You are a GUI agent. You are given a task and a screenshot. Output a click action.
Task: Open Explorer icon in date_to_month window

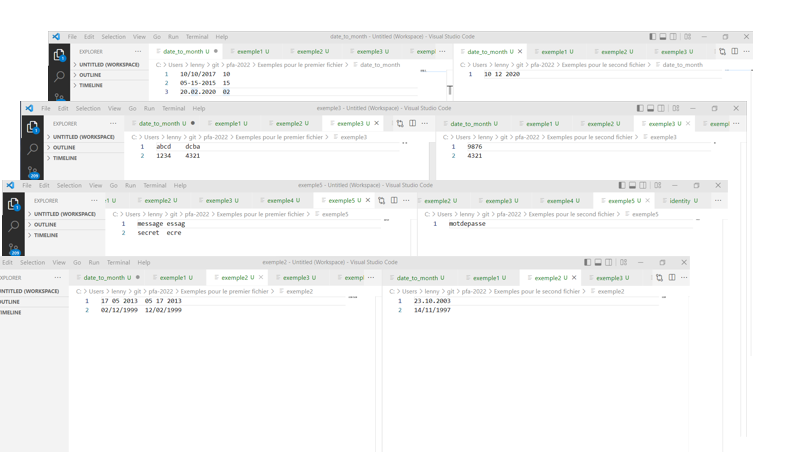[x=59, y=55]
